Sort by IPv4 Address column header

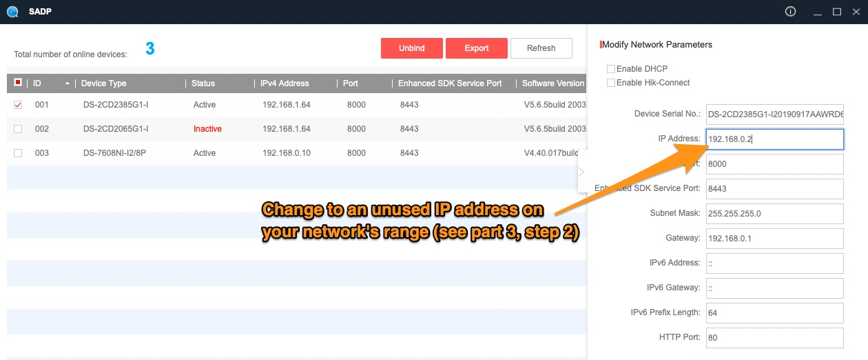(285, 83)
